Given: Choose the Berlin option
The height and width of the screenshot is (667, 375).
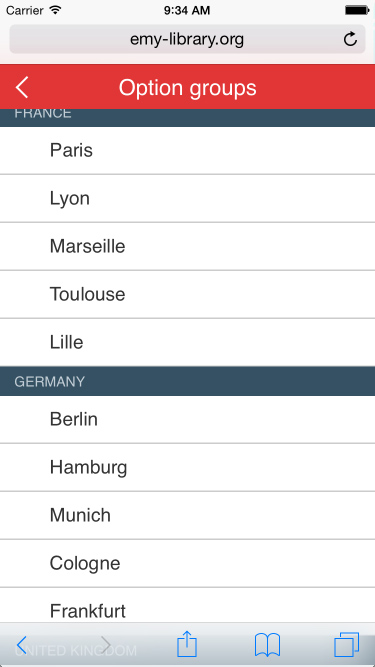Looking at the screenshot, I should 188,419.
